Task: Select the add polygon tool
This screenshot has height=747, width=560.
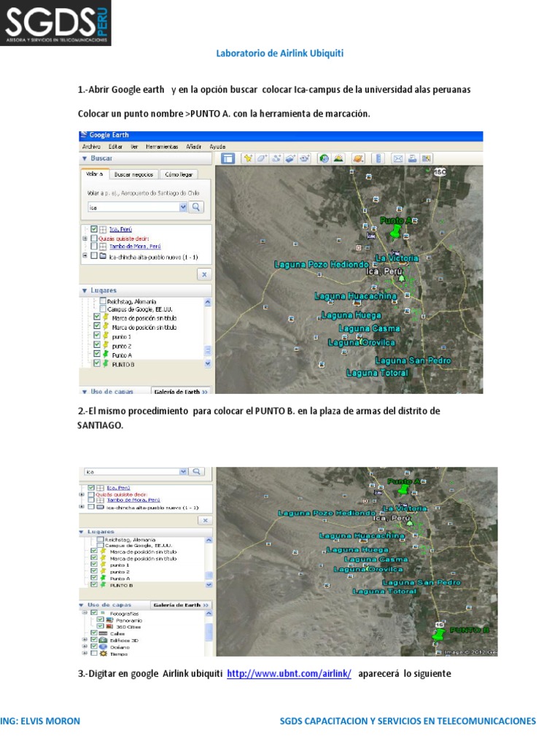Action: pyautogui.click(x=262, y=158)
